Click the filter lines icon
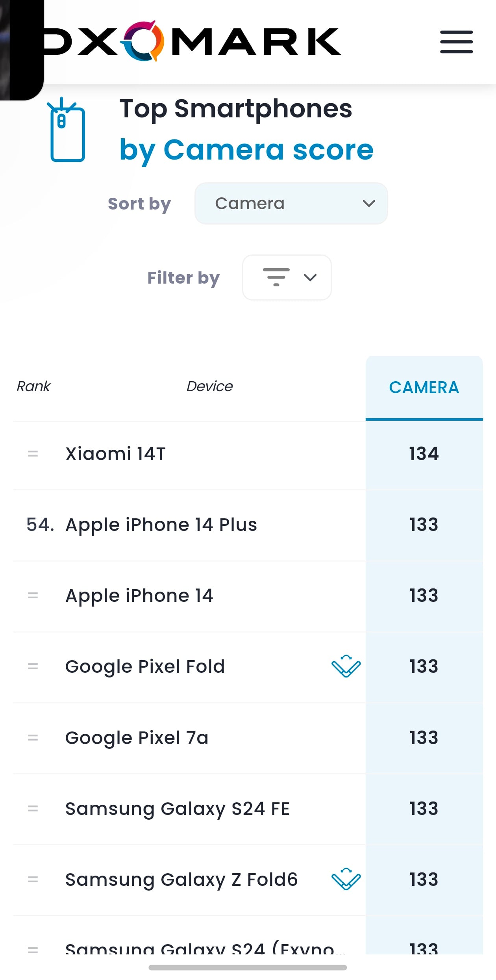 [276, 277]
